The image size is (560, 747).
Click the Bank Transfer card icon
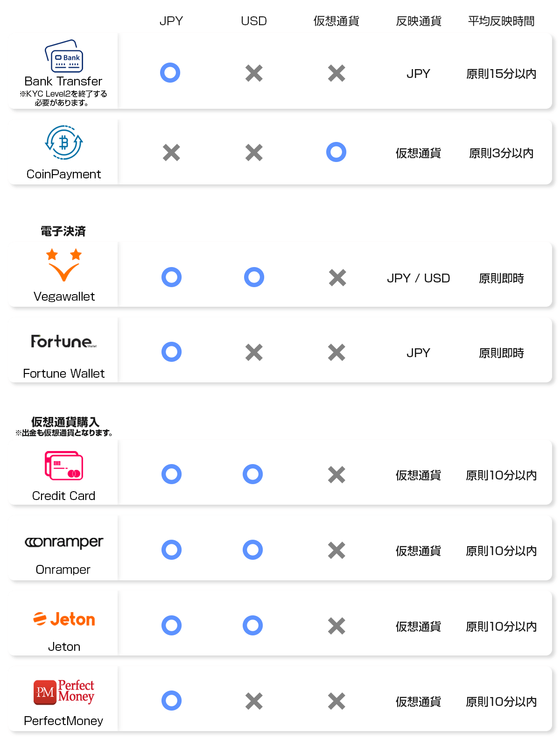[64, 56]
